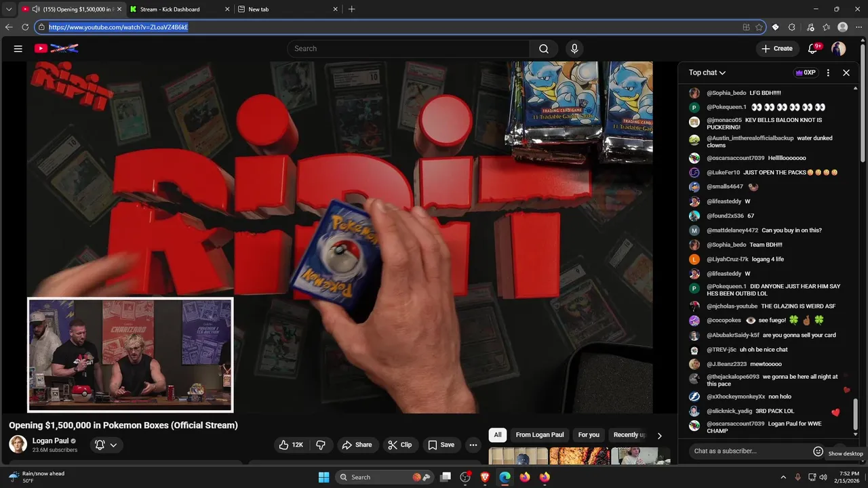Click the search magnifier button
Viewport: 868px width, 488px height.
click(x=544, y=48)
